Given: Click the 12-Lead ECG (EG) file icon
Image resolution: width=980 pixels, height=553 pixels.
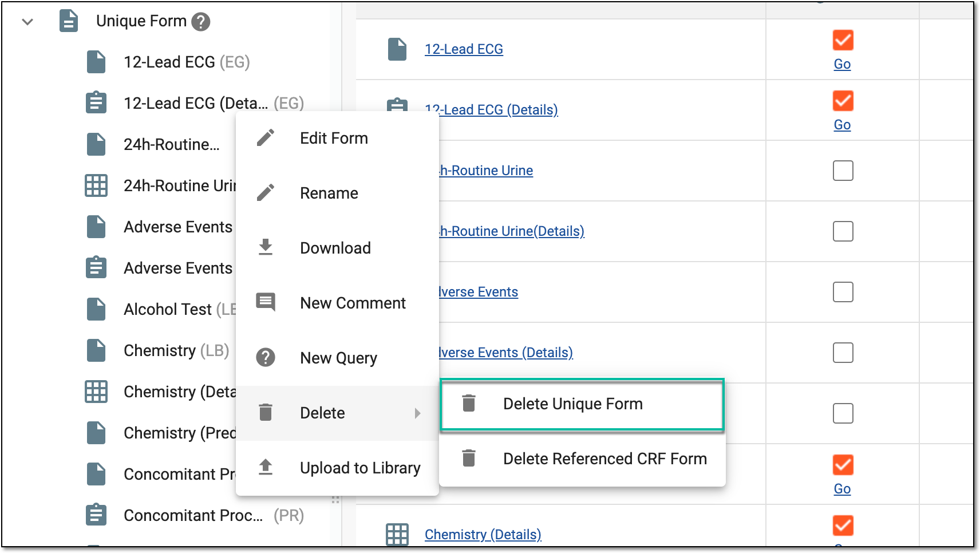Looking at the screenshot, I should click(x=96, y=62).
